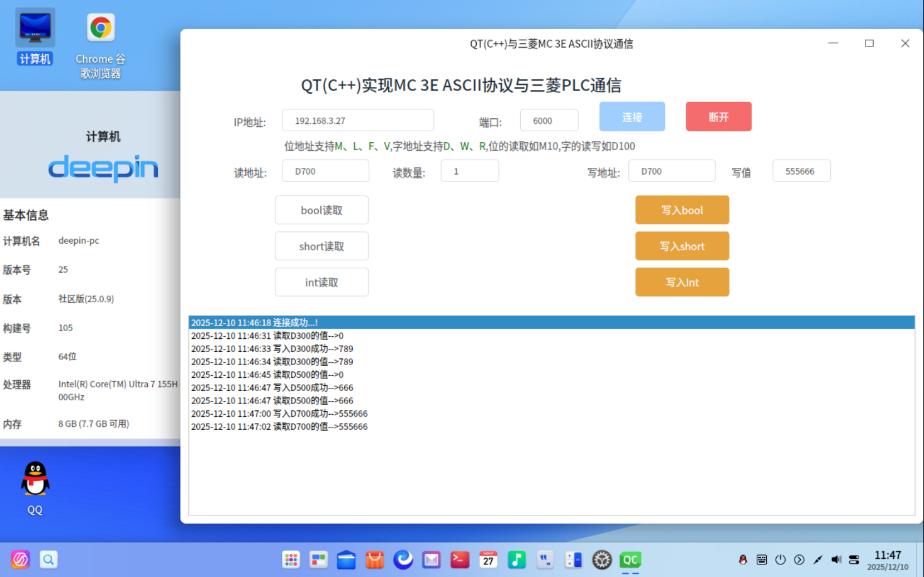The height and width of the screenshot is (577, 924).
Task: Open the green QC Qt Creator dock icon
Action: (x=630, y=559)
